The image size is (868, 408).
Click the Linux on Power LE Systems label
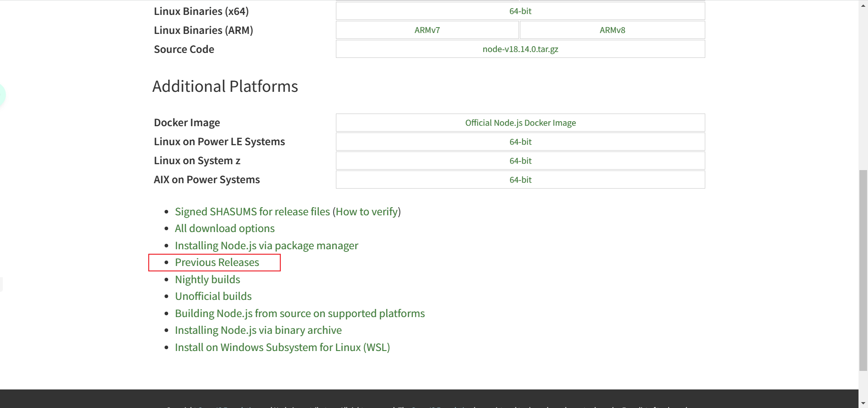click(219, 142)
